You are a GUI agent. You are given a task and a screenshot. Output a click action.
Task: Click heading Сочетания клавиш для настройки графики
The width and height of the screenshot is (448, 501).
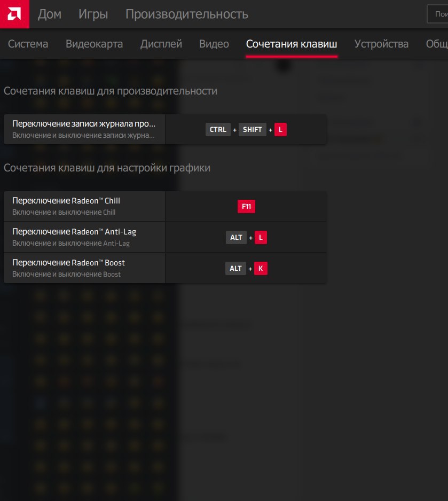click(x=107, y=168)
